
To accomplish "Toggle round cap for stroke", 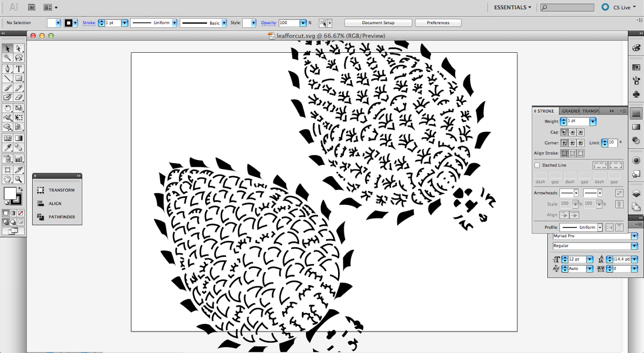I will click(572, 132).
